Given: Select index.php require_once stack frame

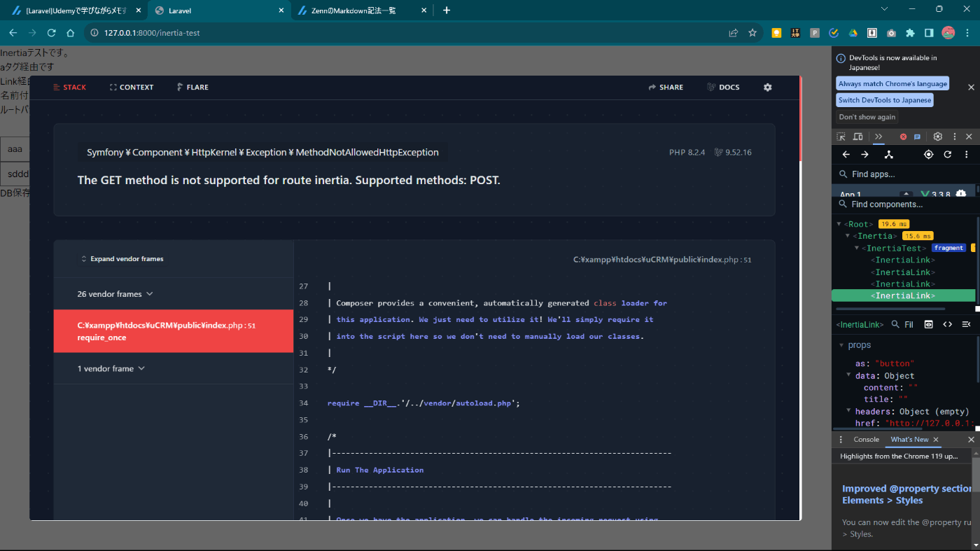Looking at the screenshot, I should 174,331.
